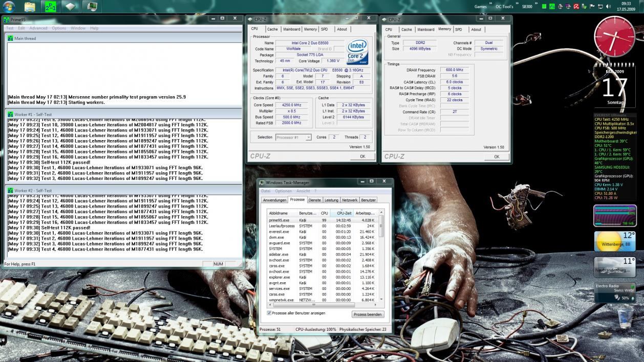Select the Task-Manager monitor taskbar button
Viewport: 644px width, 362px height.
pyautogui.click(x=92, y=7)
